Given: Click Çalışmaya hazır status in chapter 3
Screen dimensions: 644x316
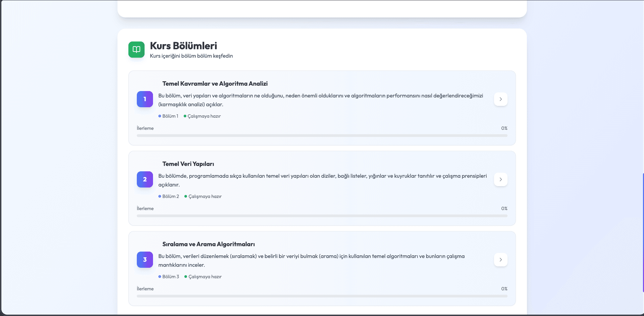Looking at the screenshot, I should coord(205,277).
